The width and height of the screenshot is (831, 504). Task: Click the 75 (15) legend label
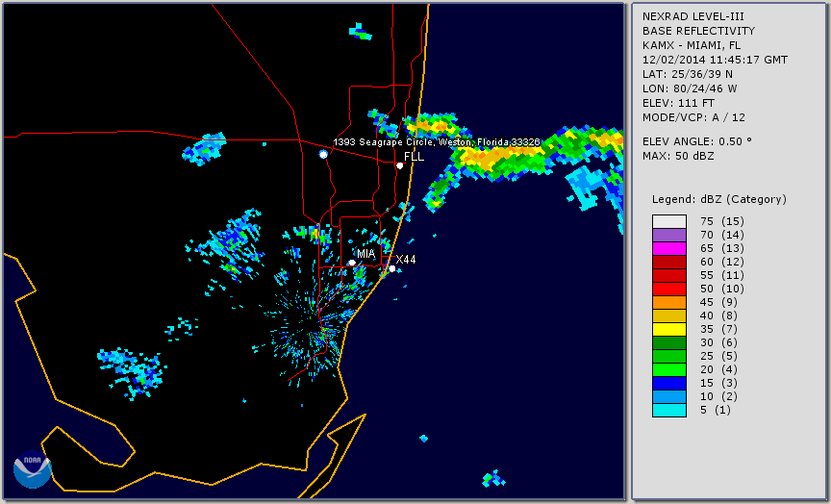(x=721, y=221)
